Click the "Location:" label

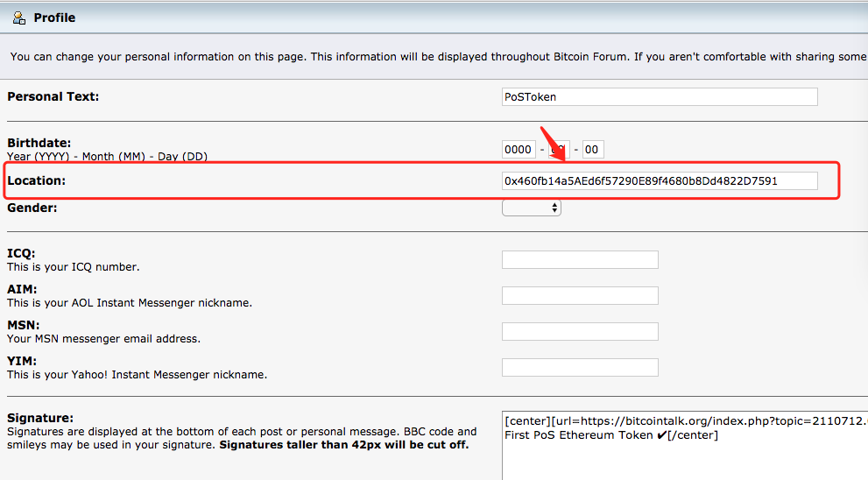tap(37, 180)
